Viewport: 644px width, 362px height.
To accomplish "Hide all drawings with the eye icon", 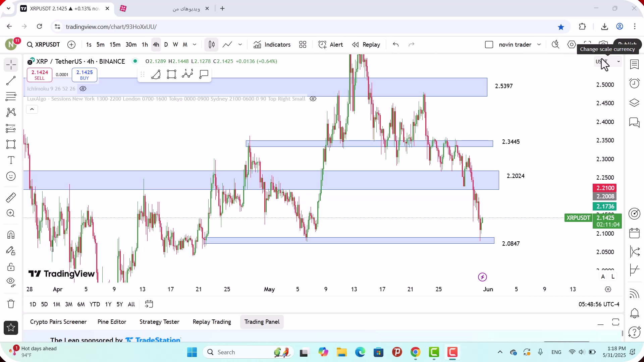I will [x=11, y=283].
